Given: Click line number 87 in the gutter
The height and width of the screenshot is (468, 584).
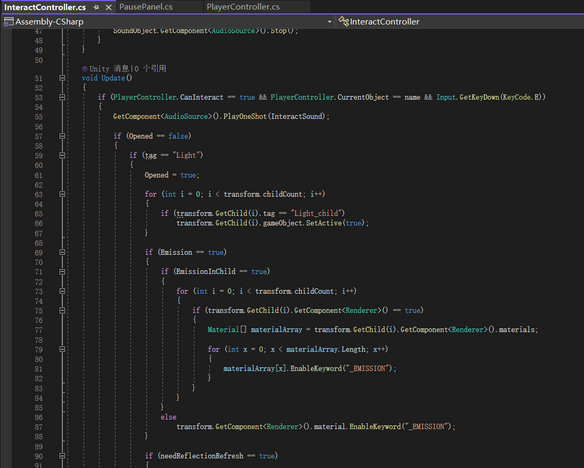Looking at the screenshot, I should pos(39,427).
